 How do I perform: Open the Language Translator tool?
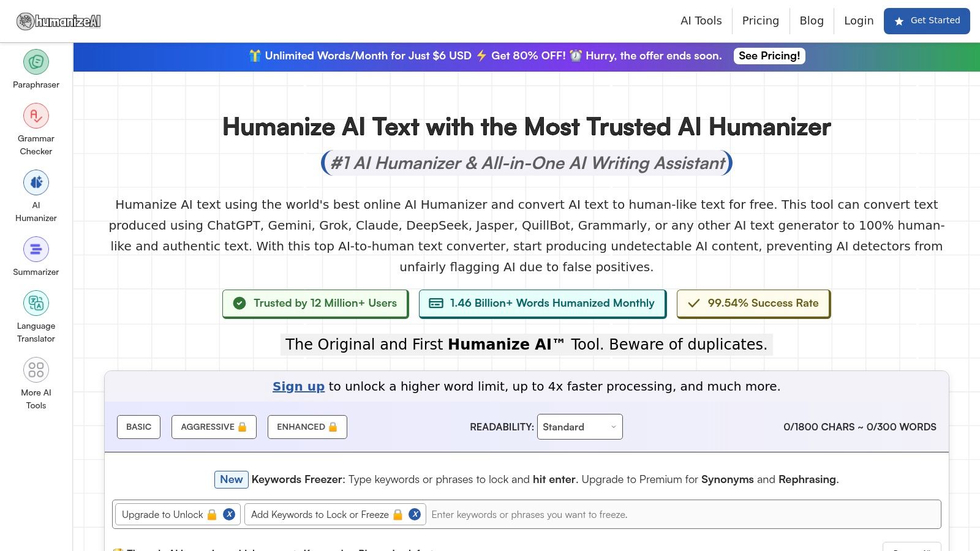click(36, 315)
